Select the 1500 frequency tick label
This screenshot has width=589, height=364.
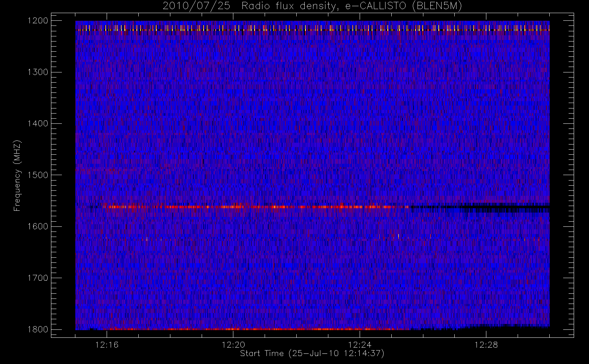(x=38, y=175)
